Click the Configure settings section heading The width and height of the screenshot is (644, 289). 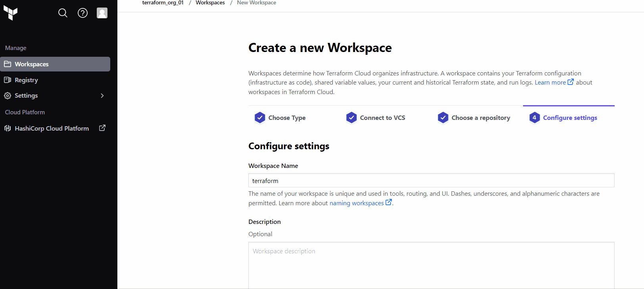[289, 146]
